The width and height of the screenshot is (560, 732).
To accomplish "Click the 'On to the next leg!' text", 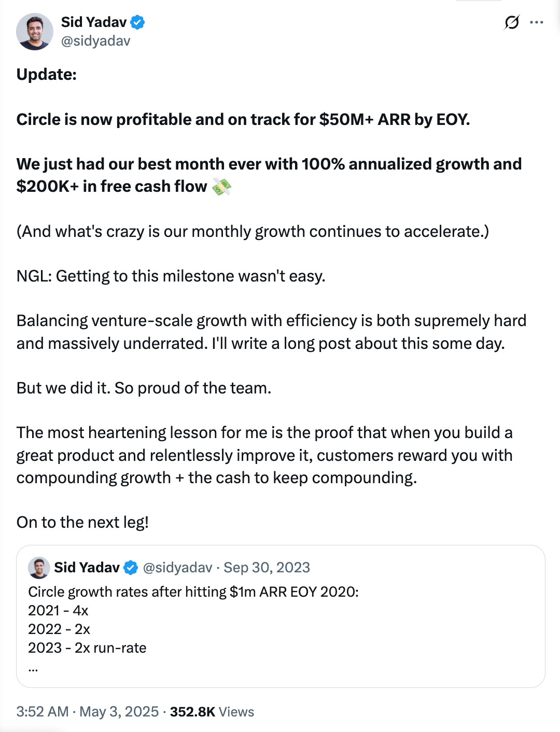I will (x=83, y=523).
